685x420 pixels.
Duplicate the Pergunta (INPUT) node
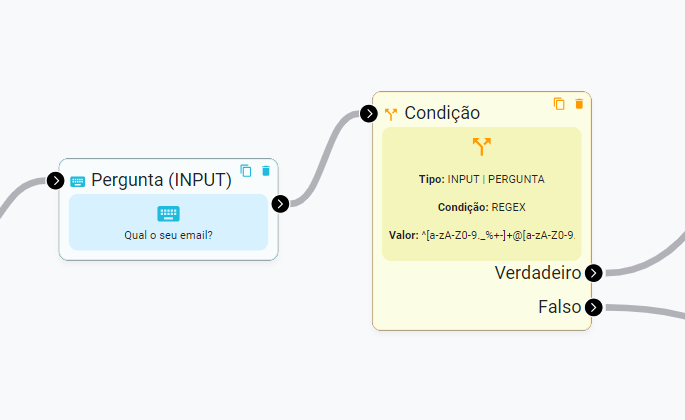click(x=246, y=171)
